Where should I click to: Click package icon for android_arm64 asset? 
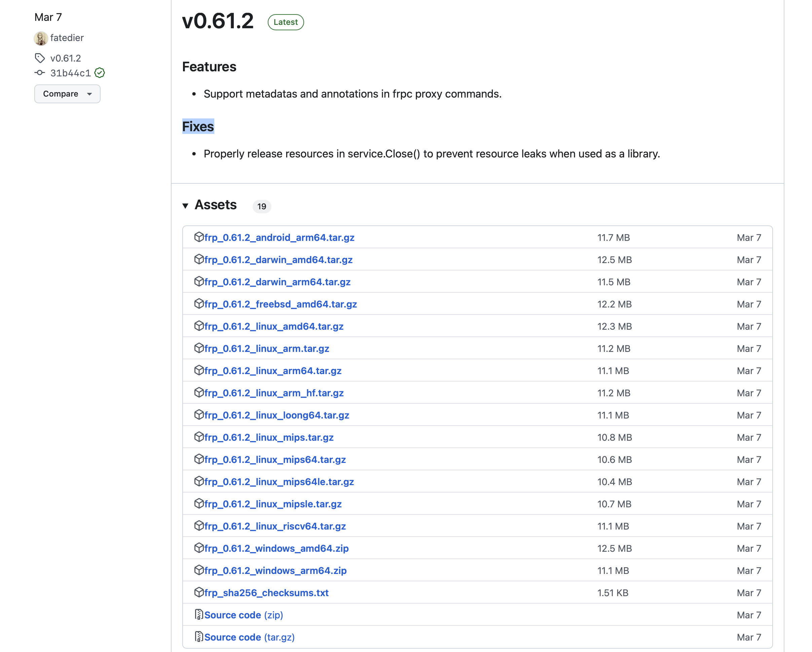199,237
